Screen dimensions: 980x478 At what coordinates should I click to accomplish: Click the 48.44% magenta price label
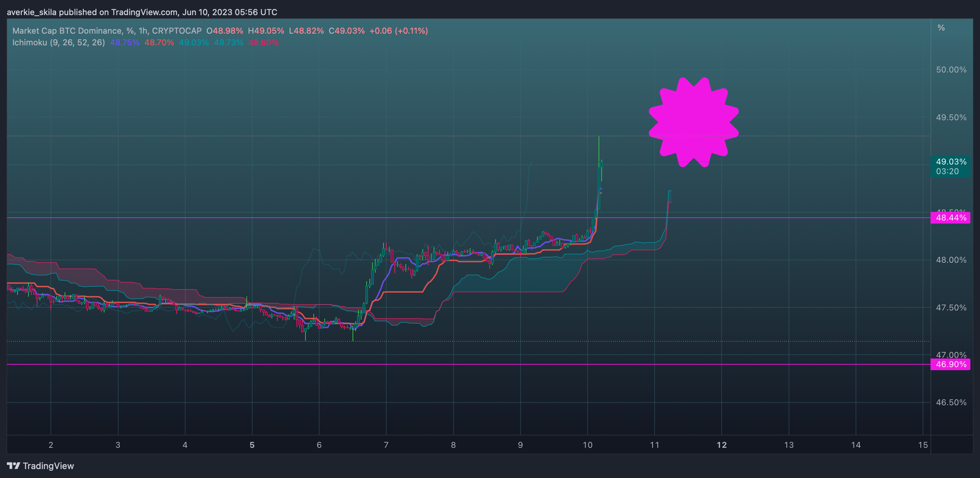pos(950,218)
